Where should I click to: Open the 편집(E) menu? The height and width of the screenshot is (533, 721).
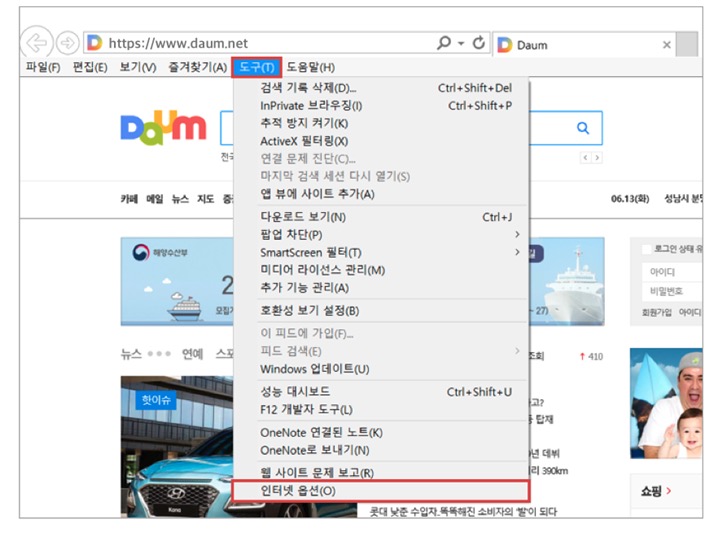[90, 67]
